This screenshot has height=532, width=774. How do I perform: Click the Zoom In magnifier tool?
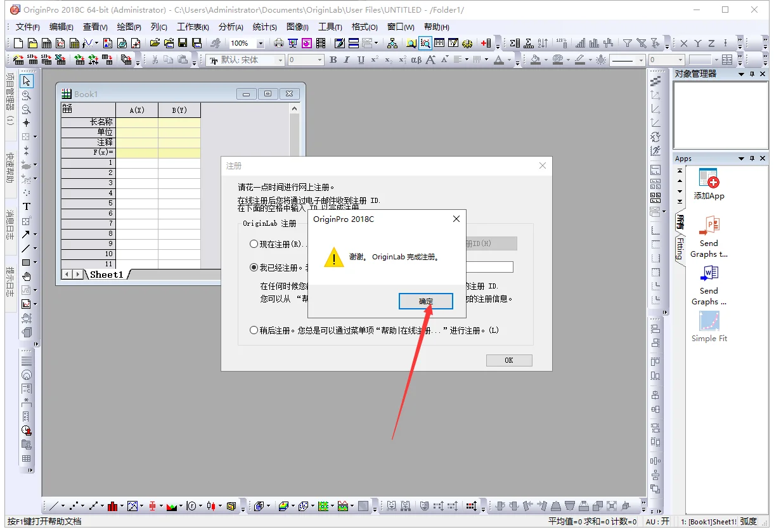[27, 95]
